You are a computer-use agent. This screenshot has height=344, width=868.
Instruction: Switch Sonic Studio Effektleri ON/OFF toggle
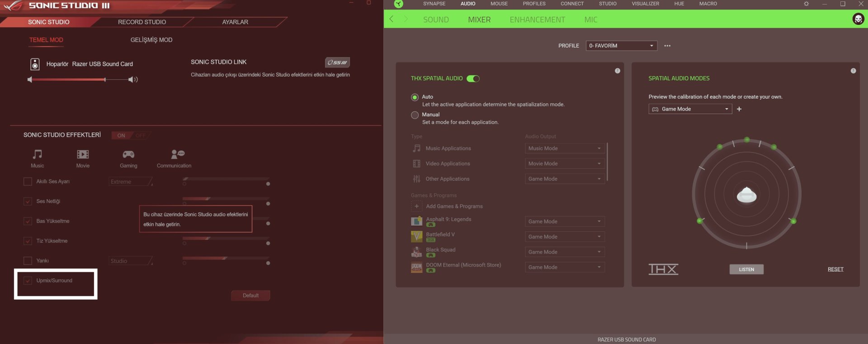pos(131,135)
